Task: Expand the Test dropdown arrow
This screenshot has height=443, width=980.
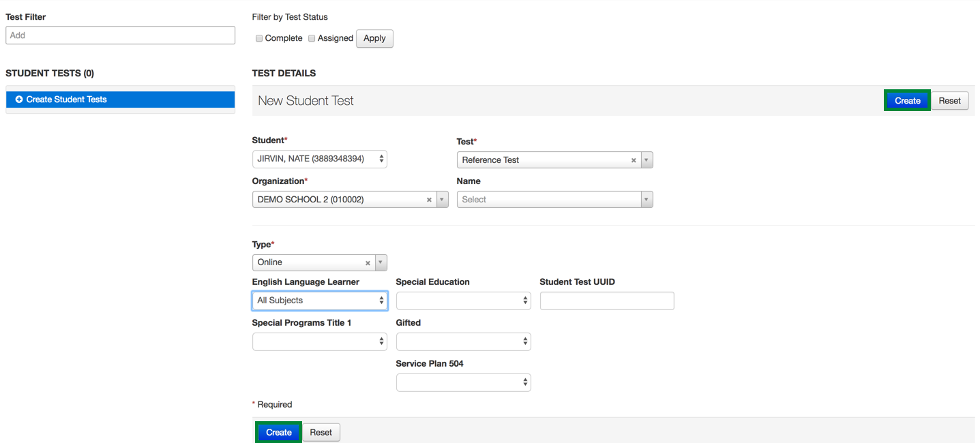Action: coord(647,160)
